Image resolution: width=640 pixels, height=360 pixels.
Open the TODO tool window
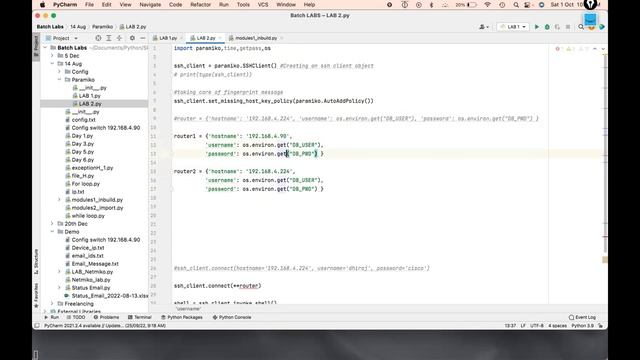pos(76,317)
